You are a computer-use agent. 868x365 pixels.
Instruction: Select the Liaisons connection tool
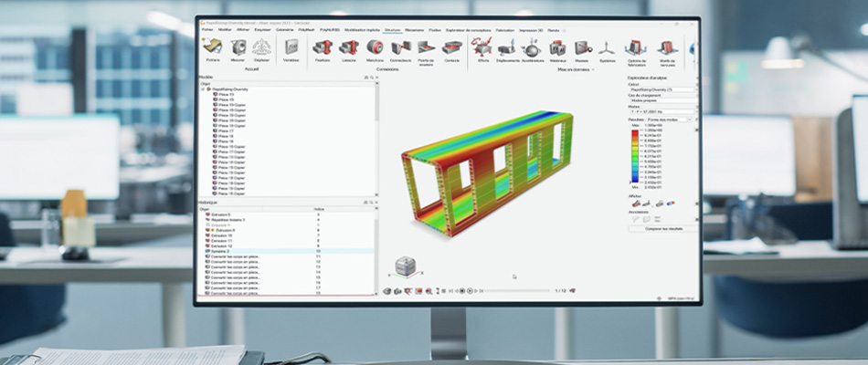(x=349, y=49)
